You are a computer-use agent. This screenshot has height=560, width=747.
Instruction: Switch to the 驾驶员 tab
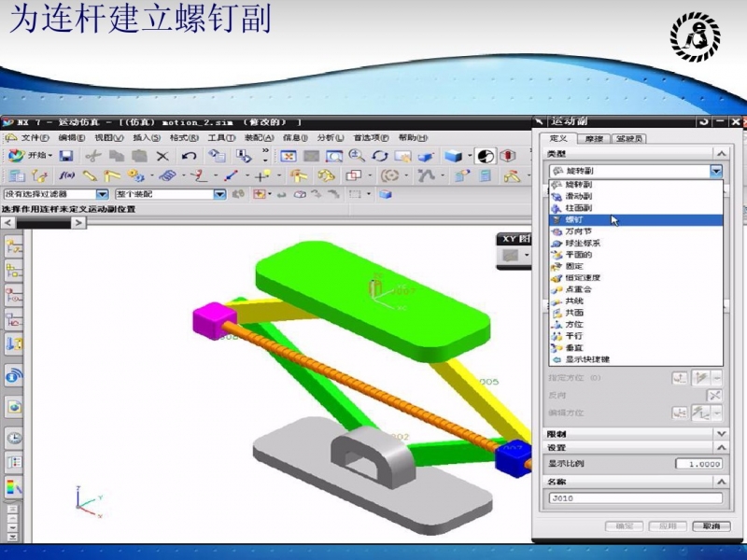click(628, 138)
